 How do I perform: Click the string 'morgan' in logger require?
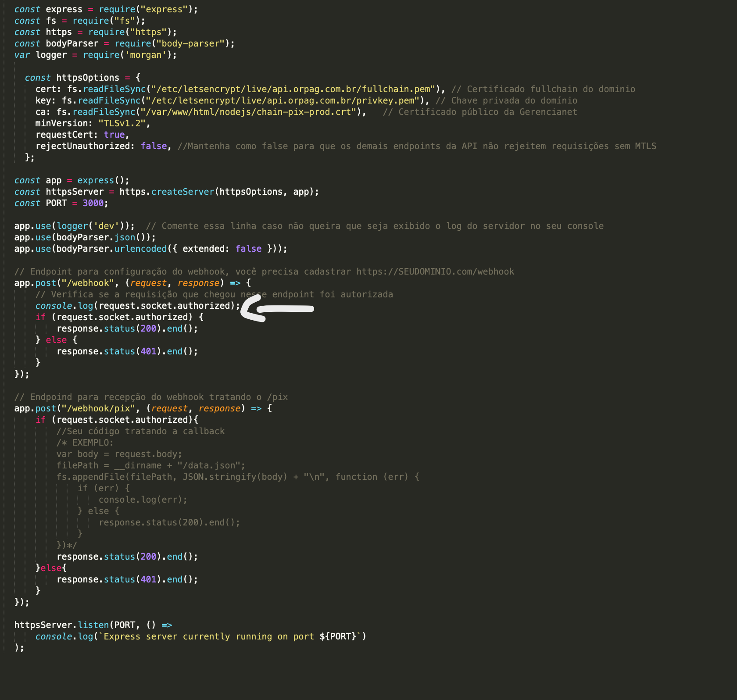(146, 55)
